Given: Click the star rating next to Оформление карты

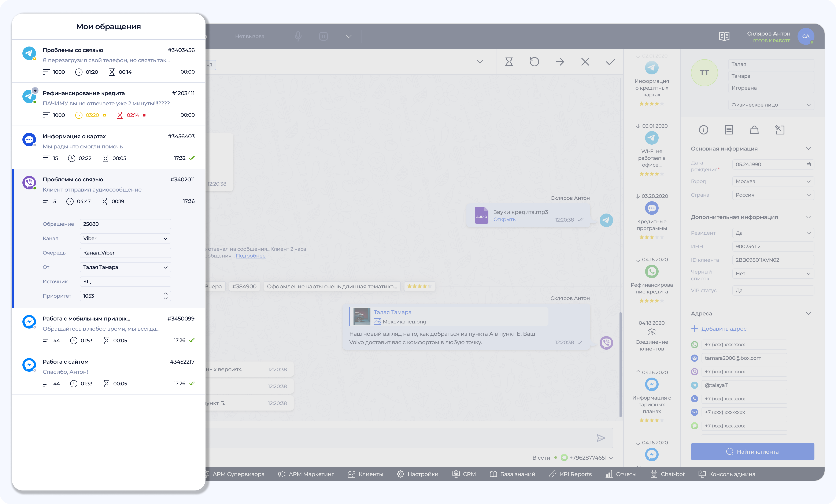Looking at the screenshot, I should pyautogui.click(x=419, y=287).
